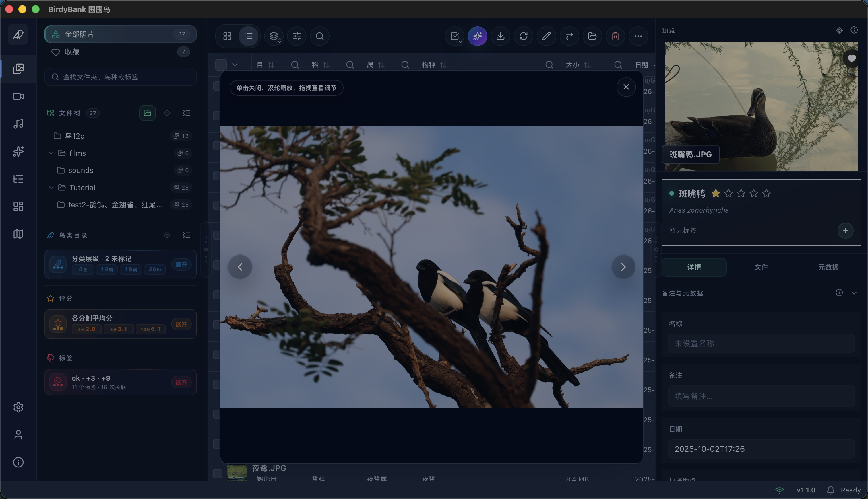
Task: Close the image viewer overlay
Action: coord(626,87)
